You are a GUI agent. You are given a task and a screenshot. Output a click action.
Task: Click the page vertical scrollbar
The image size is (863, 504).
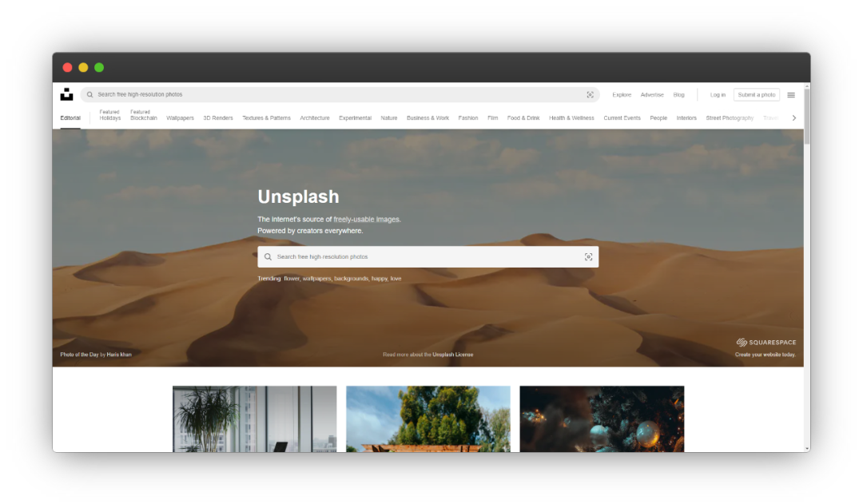pyautogui.click(x=807, y=116)
